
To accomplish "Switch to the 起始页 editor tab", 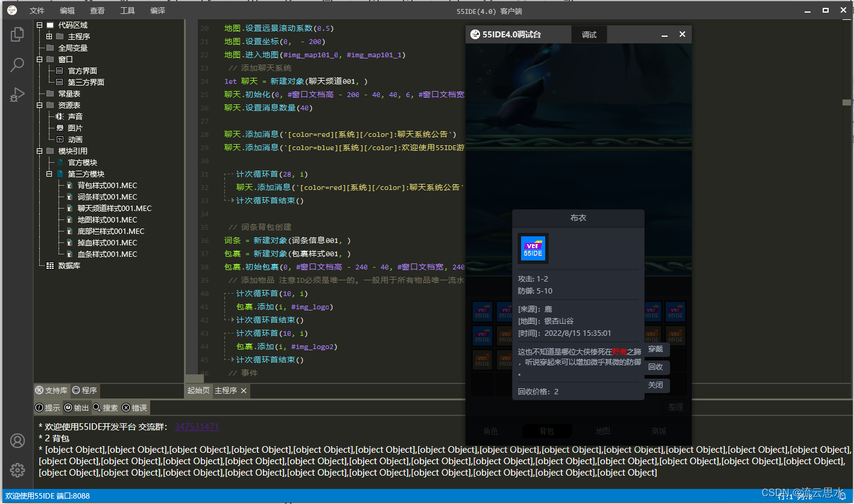I will coord(198,391).
